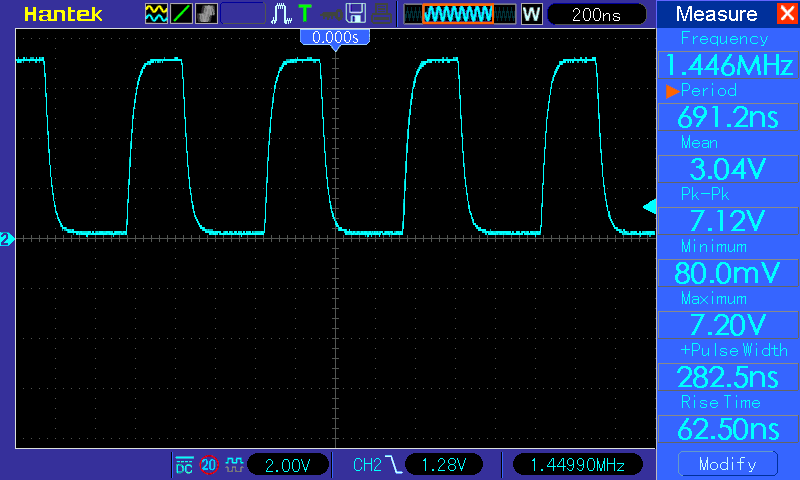Click the green T triggered indicator
800x480 pixels.
point(305,14)
